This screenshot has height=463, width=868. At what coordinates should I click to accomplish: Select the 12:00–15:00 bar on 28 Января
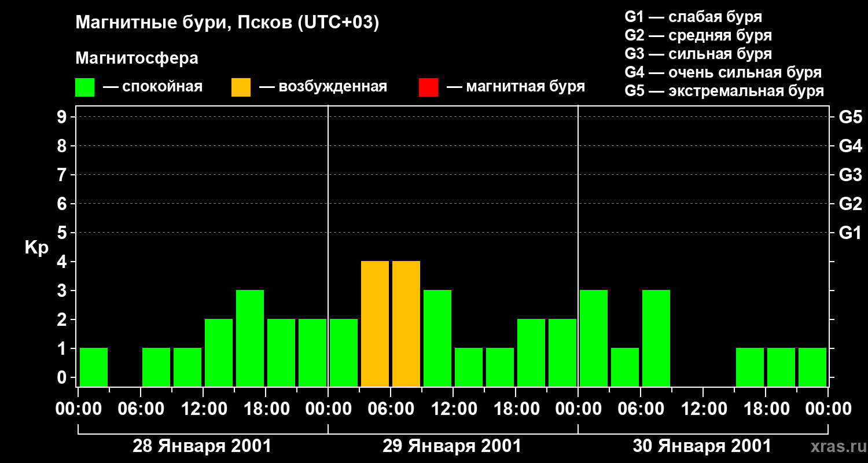point(219,352)
